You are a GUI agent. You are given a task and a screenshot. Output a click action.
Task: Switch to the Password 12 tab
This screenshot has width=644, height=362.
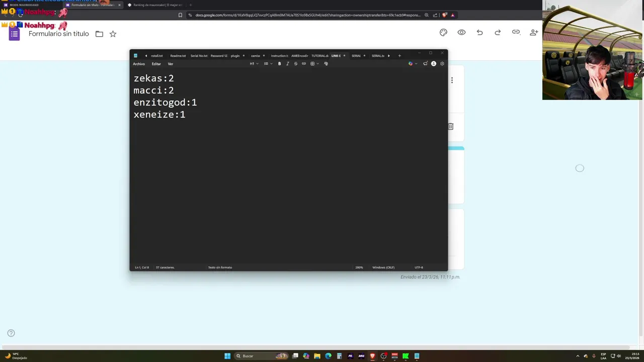(x=219, y=56)
